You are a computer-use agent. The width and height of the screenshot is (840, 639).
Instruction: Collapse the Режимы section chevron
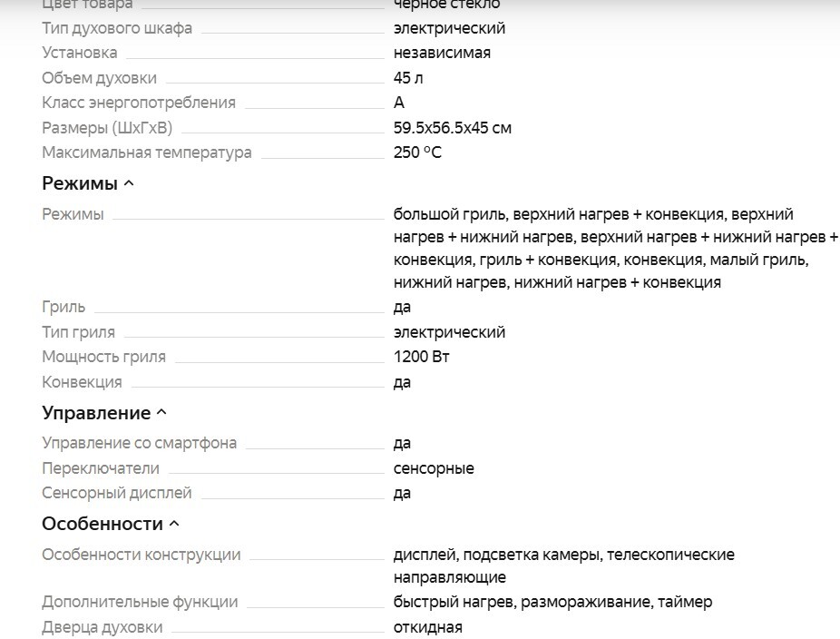point(129,184)
